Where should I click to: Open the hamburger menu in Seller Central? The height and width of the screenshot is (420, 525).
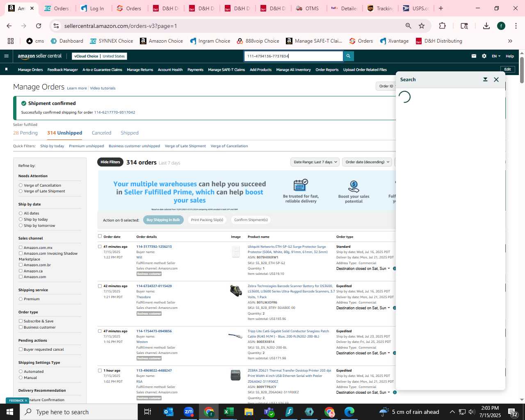click(6, 56)
